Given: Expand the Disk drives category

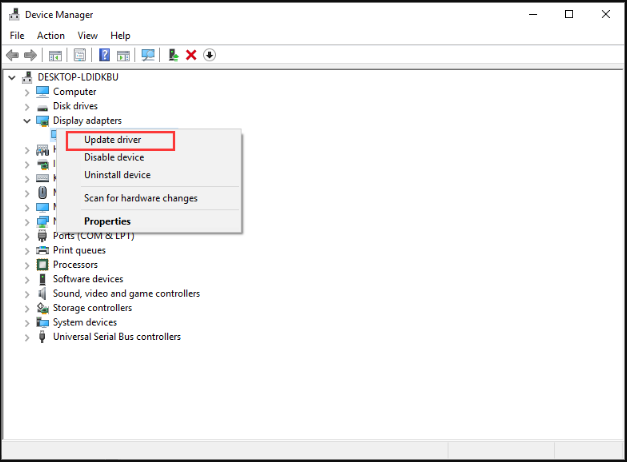Looking at the screenshot, I should (x=27, y=106).
